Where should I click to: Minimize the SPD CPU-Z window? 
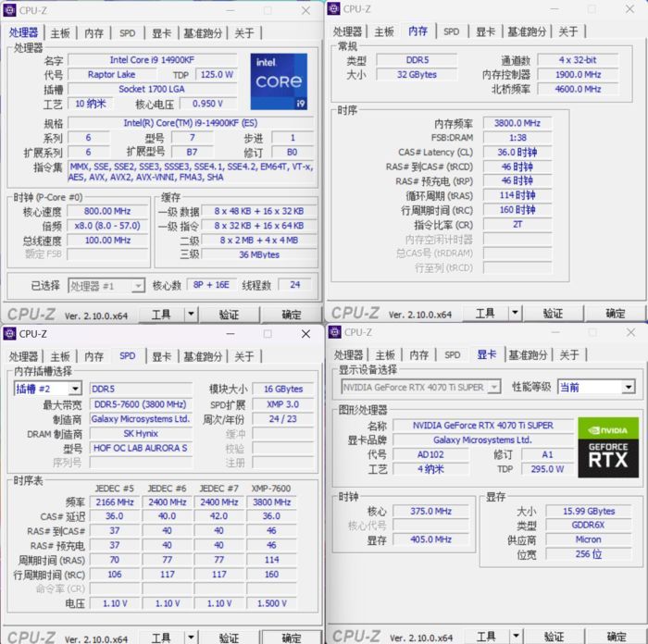click(x=231, y=334)
